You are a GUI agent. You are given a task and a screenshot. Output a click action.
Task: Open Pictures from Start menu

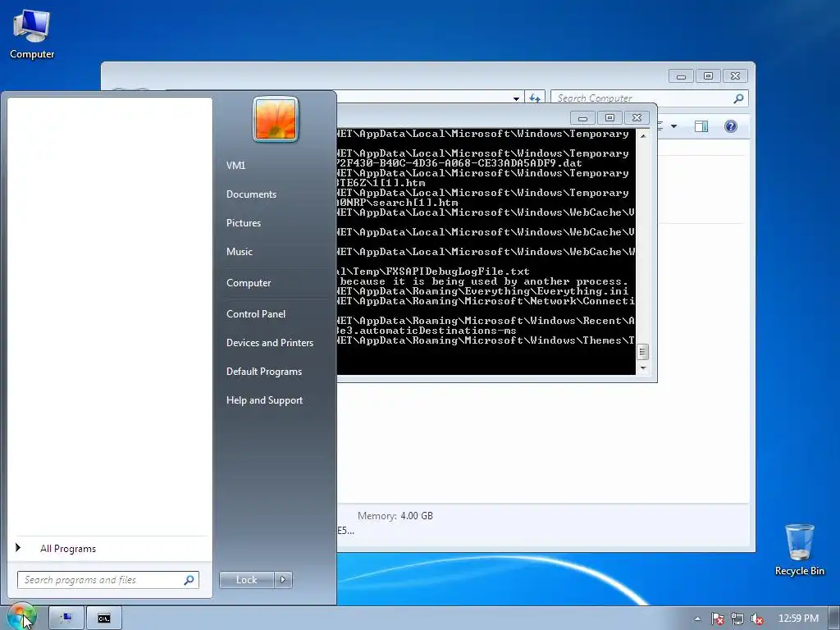243,223
